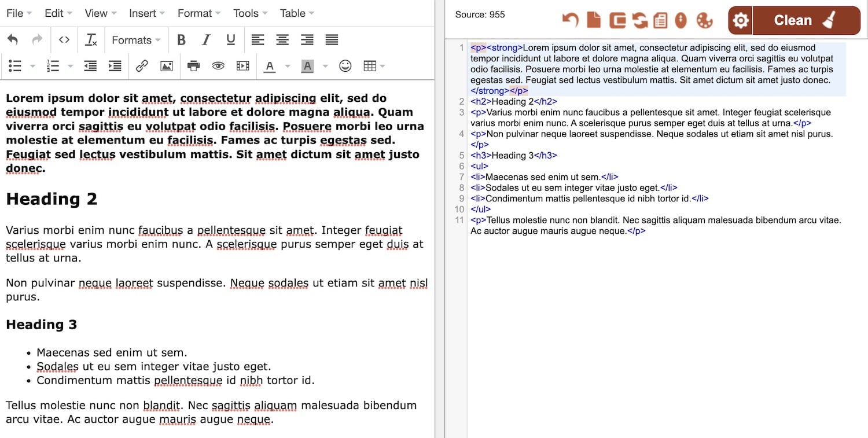The height and width of the screenshot is (438, 868).
Task: Click the source code angle-brackets icon
Action: coord(64,40)
